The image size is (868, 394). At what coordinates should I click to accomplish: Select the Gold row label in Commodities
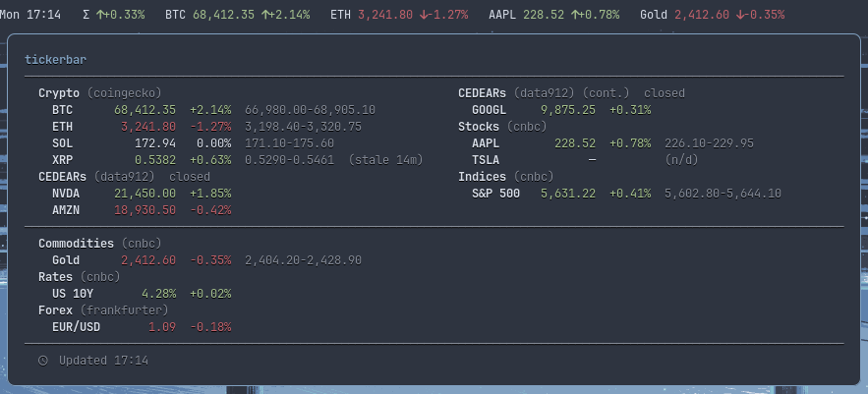[66, 260]
